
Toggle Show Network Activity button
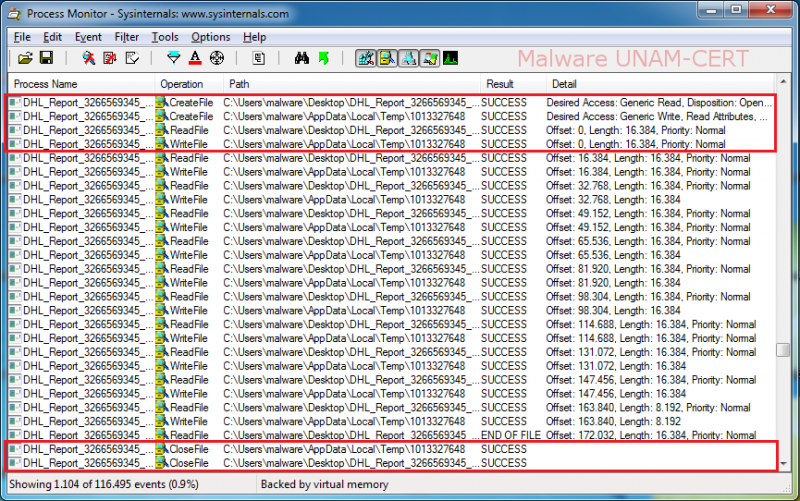[408, 58]
